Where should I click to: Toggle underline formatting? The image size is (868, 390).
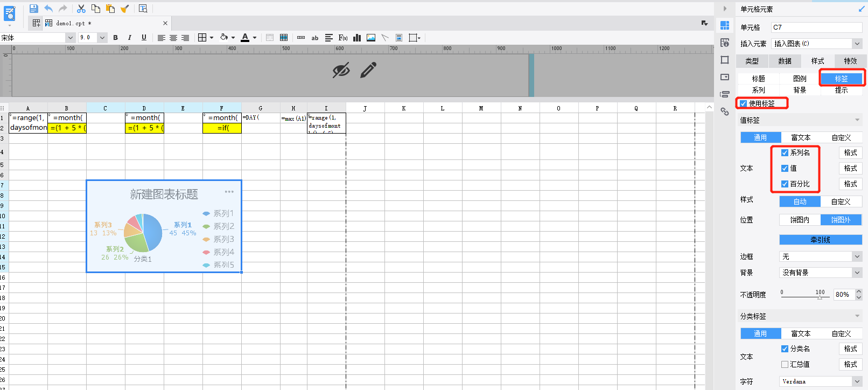[144, 38]
